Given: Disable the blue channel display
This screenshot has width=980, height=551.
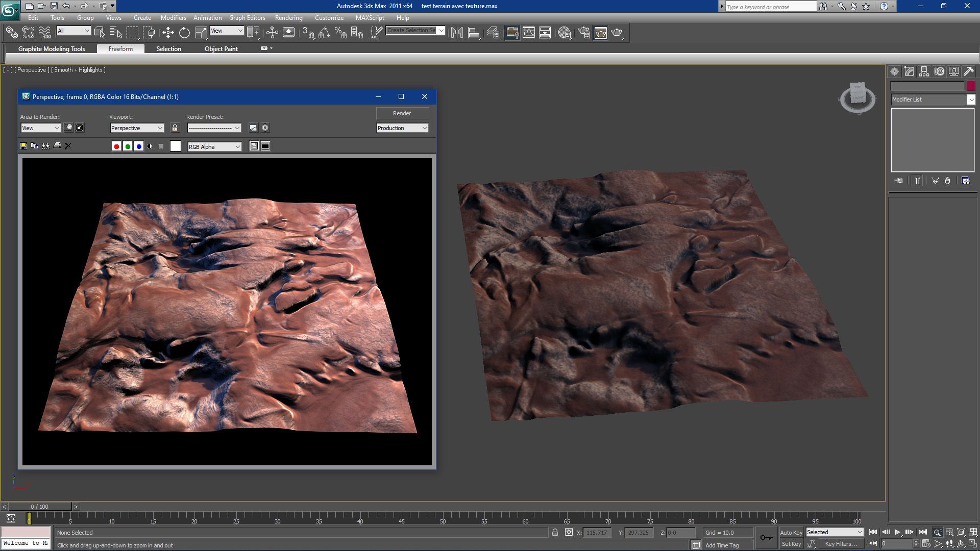Looking at the screenshot, I should pos(139,146).
